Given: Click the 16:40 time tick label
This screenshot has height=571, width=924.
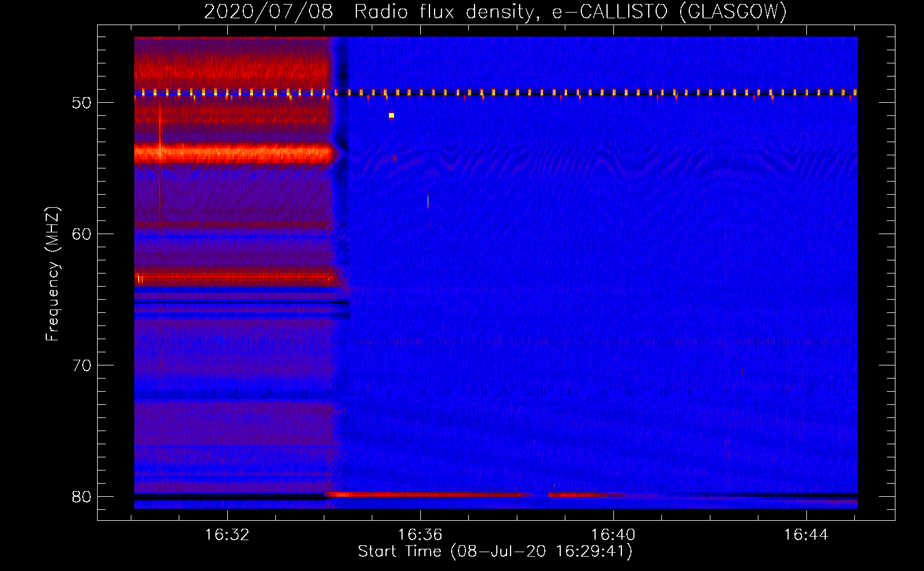Looking at the screenshot, I should pos(613,535).
